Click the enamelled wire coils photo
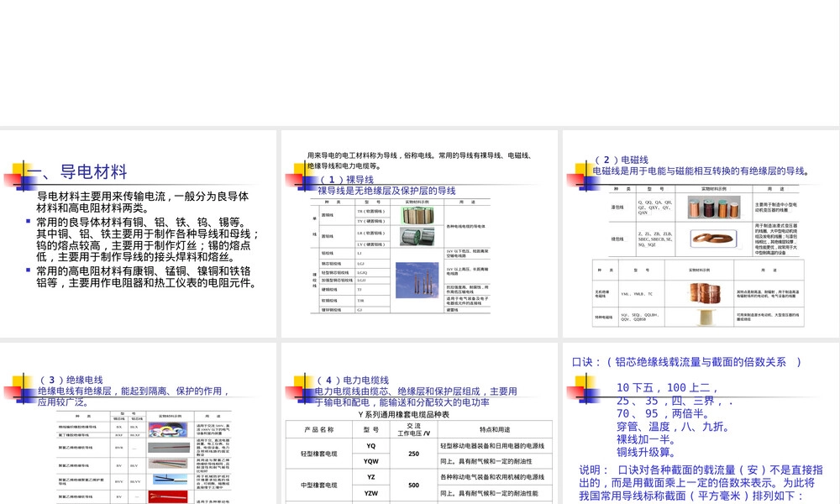Screen dimensions: 840x504 (713, 207)
